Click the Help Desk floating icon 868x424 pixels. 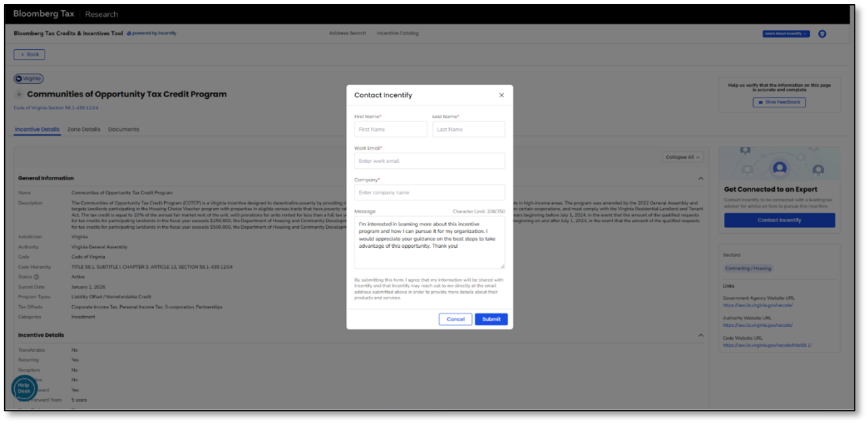click(x=24, y=388)
